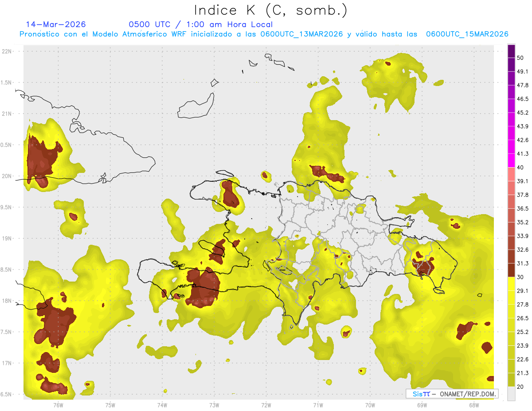Screen dimensions: 532x411
Task: Click the colorbar value '33.9'
Action: click(522, 236)
